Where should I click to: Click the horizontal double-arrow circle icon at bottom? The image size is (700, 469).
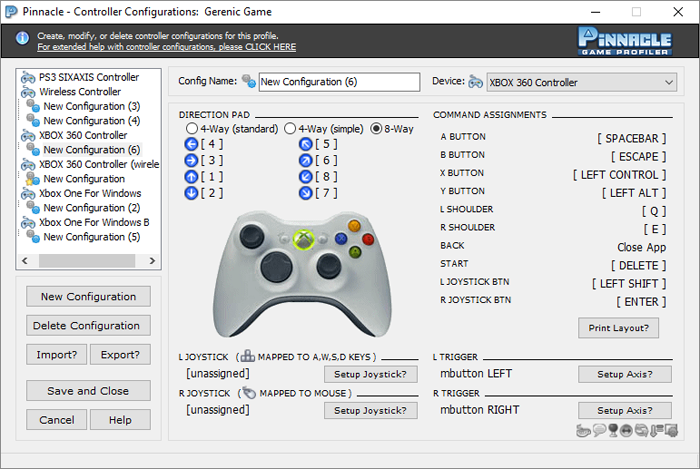pos(626,431)
